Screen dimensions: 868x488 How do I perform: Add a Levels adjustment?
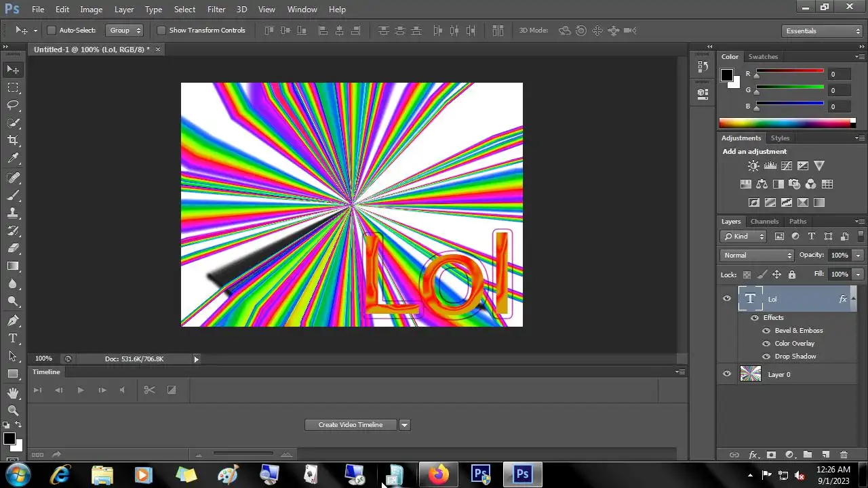coord(770,165)
